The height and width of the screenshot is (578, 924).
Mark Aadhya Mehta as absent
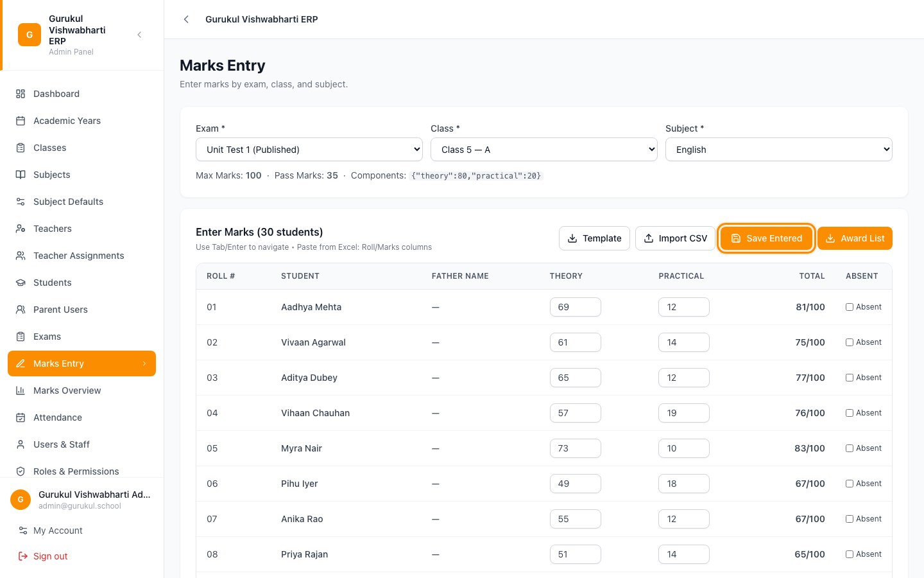(x=850, y=307)
